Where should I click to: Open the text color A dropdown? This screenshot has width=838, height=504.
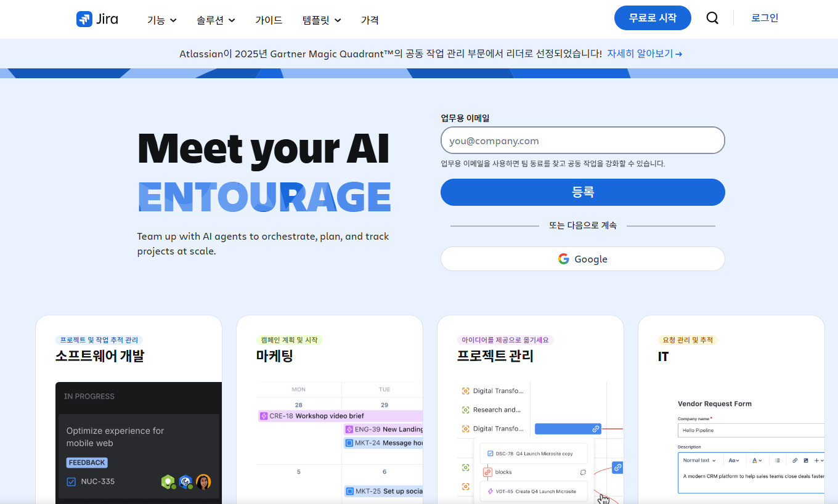[757, 460]
